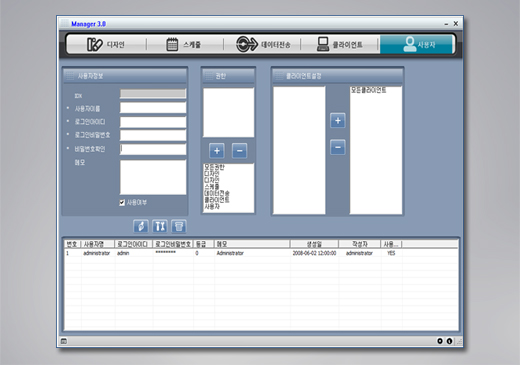
Task: Toggle the 사용여부 checkbox
Action: click(122, 203)
